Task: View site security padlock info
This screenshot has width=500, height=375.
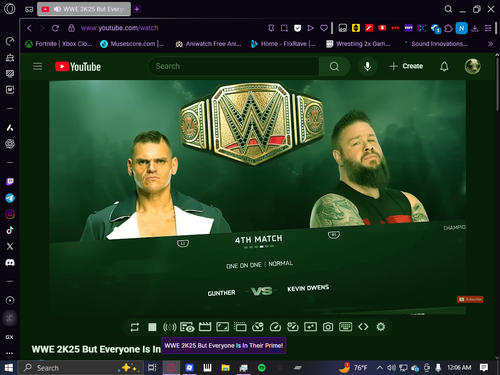Action: pyautogui.click(x=71, y=28)
